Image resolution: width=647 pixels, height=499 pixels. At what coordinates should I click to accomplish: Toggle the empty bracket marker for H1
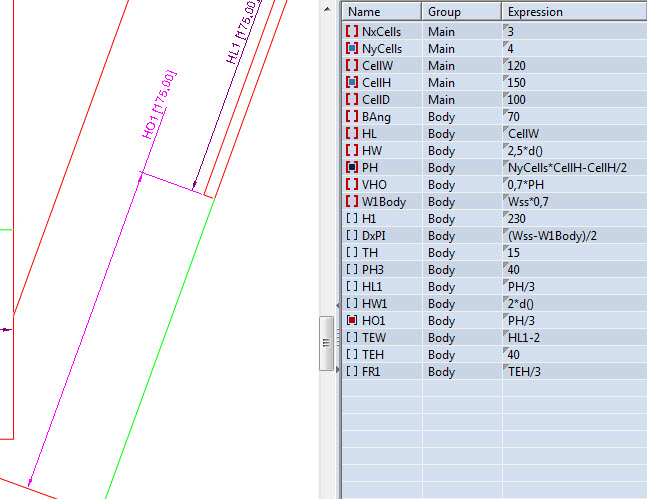click(351, 218)
